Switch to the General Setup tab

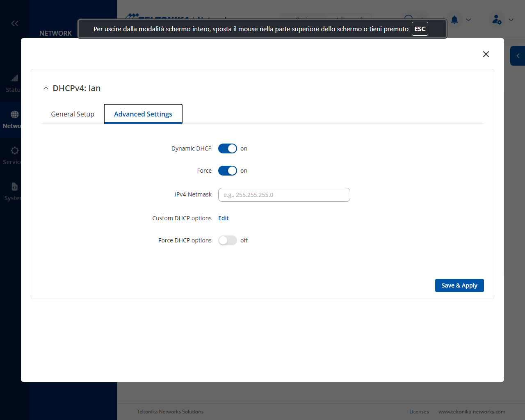click(73, 114)
